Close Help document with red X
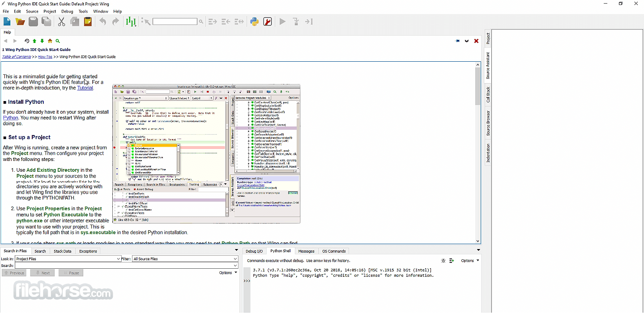 pos(476,41)
